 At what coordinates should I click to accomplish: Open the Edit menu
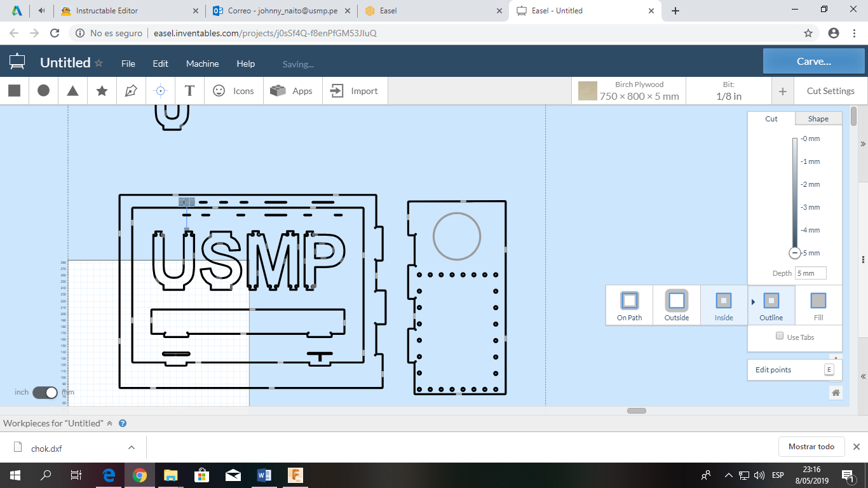(x=161, y=64)
